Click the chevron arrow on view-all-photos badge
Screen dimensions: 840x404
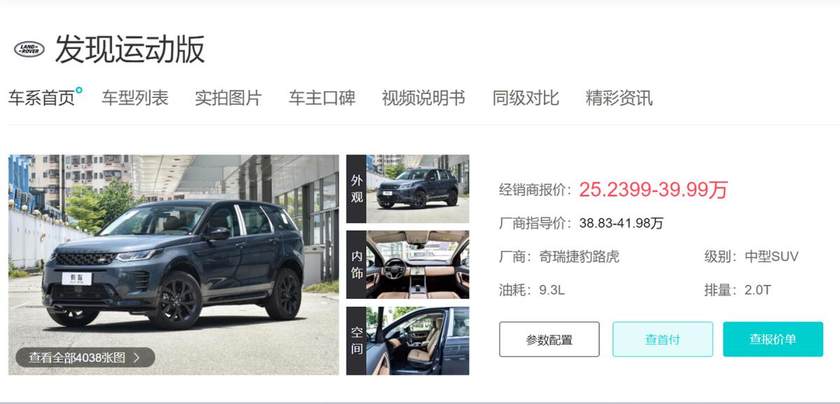point(137,357)
